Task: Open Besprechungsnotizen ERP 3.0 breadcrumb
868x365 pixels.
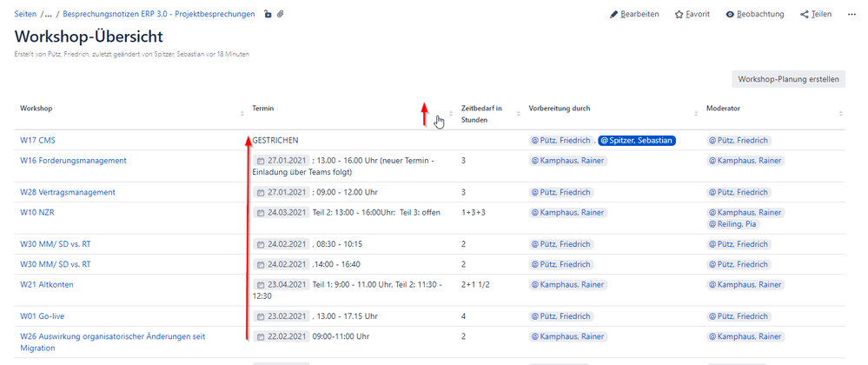Action: click(x=159, y=15)
